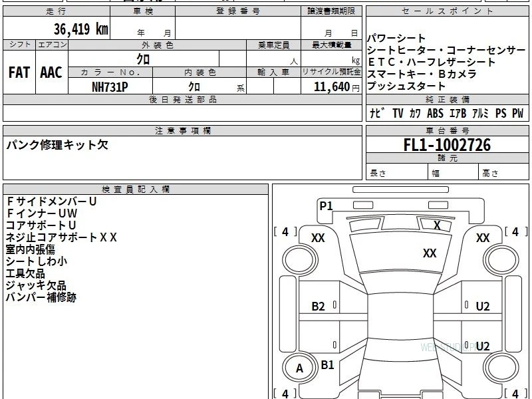The width and height of the screenshot is (532, 399).
Task: Select the 登録番号 header cell
Action: 238,11
